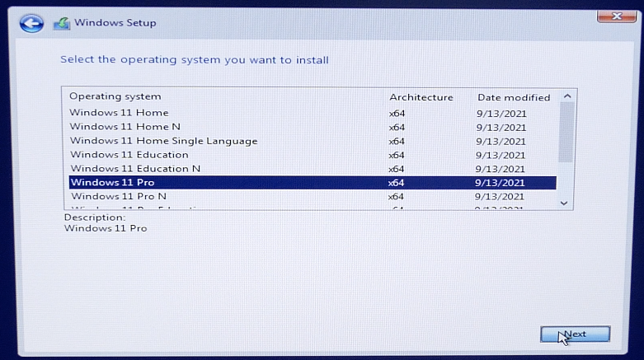Click x64 in Windows 11 Home row
The height and width of the screenshot is (360, 644).
click(397, 114)
